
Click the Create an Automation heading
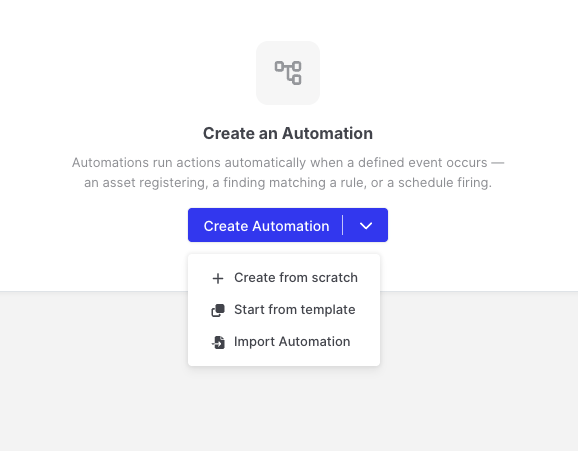coord(288,133)
